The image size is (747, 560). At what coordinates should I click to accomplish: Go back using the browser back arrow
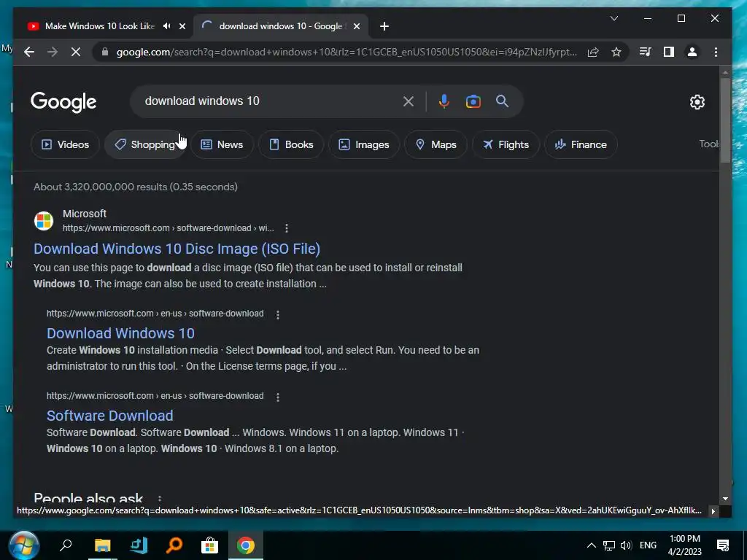tap(29, 52)
